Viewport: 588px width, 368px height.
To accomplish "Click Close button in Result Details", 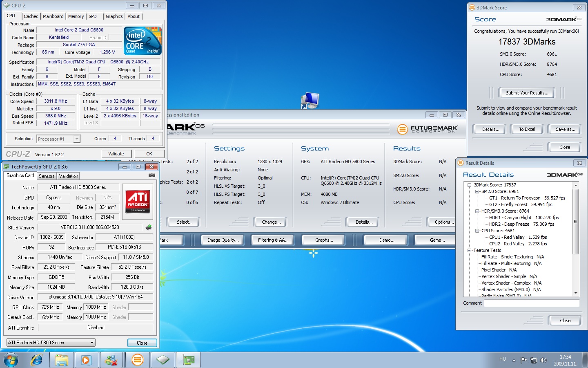I will pyautogui.click(x=565, y=321).
